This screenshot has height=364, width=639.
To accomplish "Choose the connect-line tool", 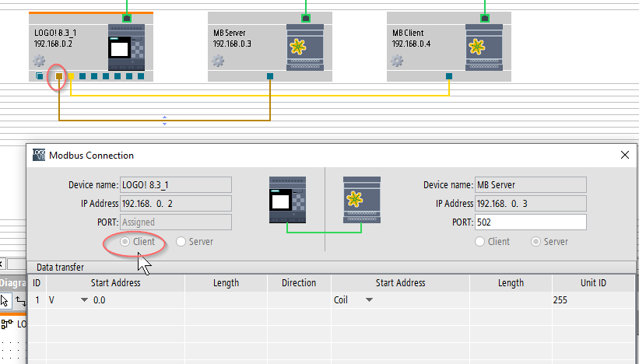I will [x=21, y=301].
